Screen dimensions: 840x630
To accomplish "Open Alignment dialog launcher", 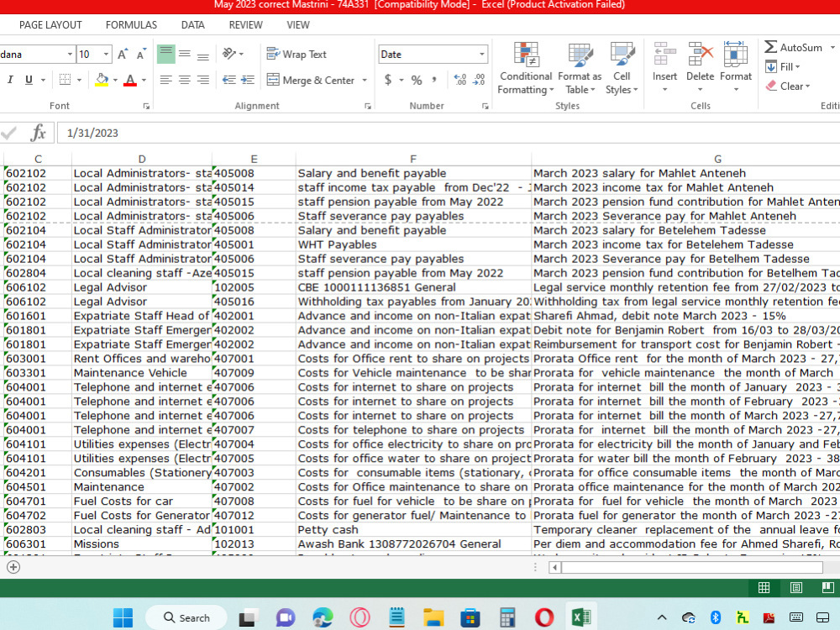I will click(x=368, y=106).
